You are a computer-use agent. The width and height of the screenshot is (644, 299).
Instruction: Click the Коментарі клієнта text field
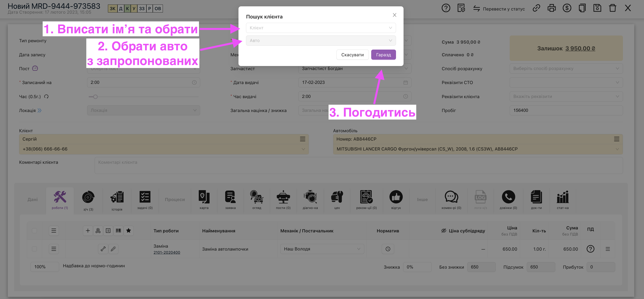coord(358,165)
